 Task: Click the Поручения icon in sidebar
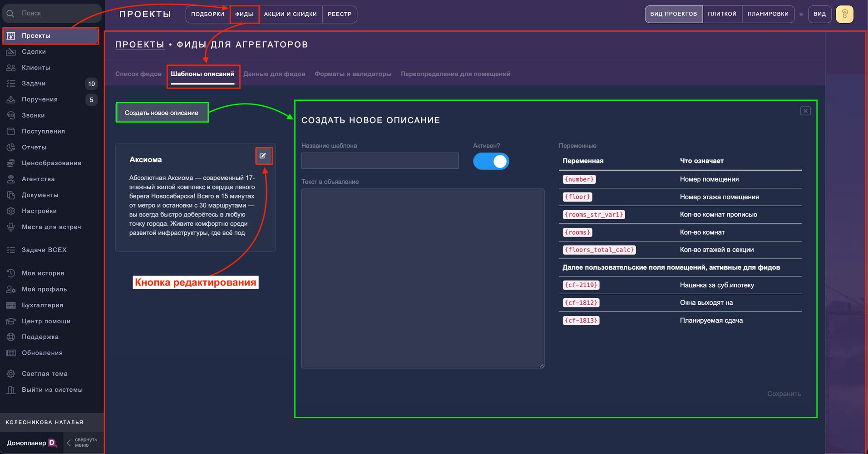click(11, 99)
